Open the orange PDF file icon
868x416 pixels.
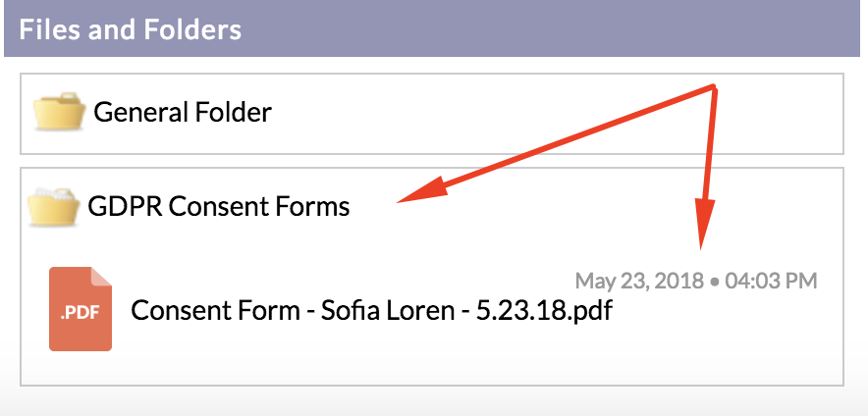(81, 309)
